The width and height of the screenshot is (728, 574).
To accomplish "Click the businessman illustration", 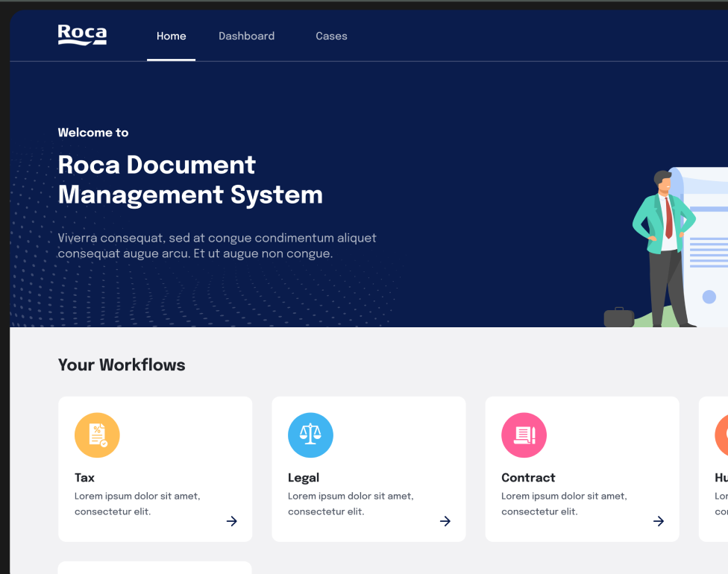I will (664, 246).
